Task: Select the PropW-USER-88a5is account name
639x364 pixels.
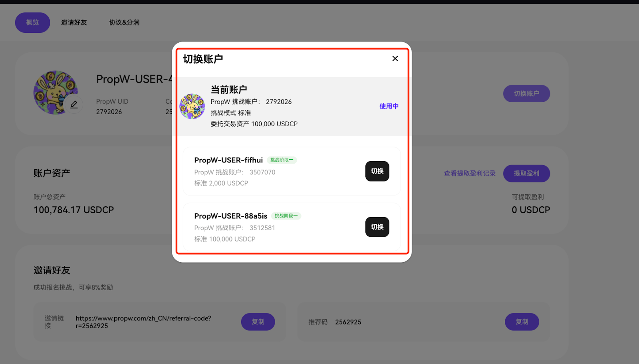Action: [x=230, y=216]
